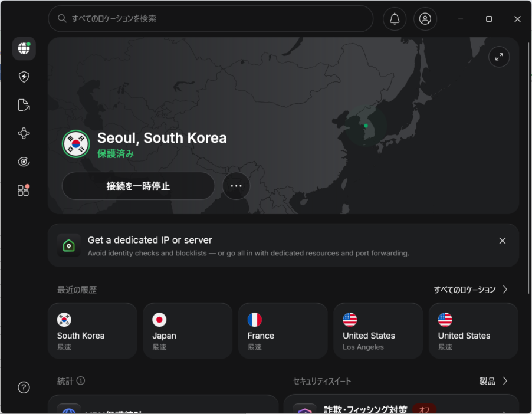Connect to France recent card
The height and width of the screenshot is (414, 532).
click(x=283, y=331)
